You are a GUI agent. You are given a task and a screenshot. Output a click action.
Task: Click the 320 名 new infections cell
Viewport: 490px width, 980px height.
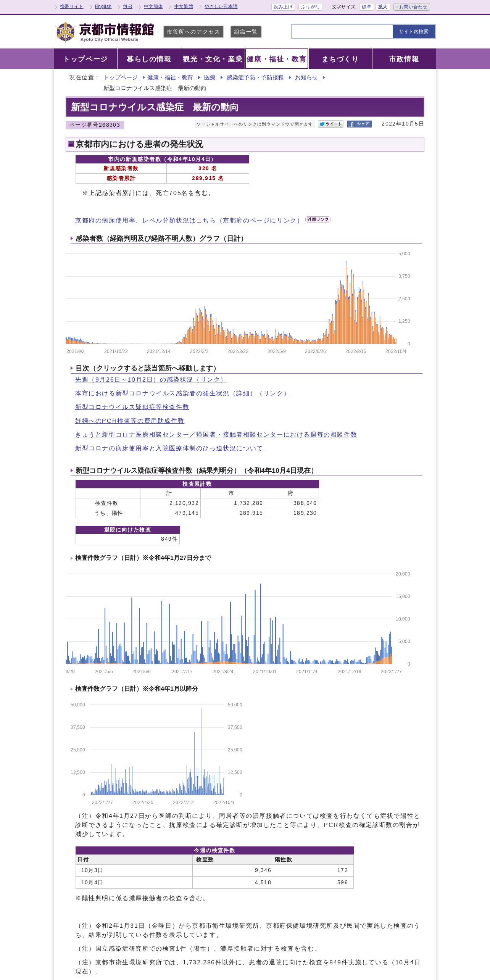click(x=208, y=168)
